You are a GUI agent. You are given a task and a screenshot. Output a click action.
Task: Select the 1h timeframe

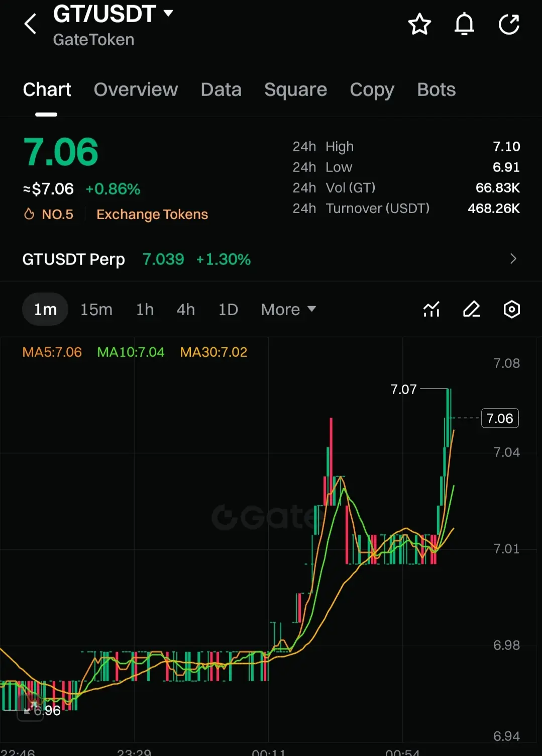(145, 309)
